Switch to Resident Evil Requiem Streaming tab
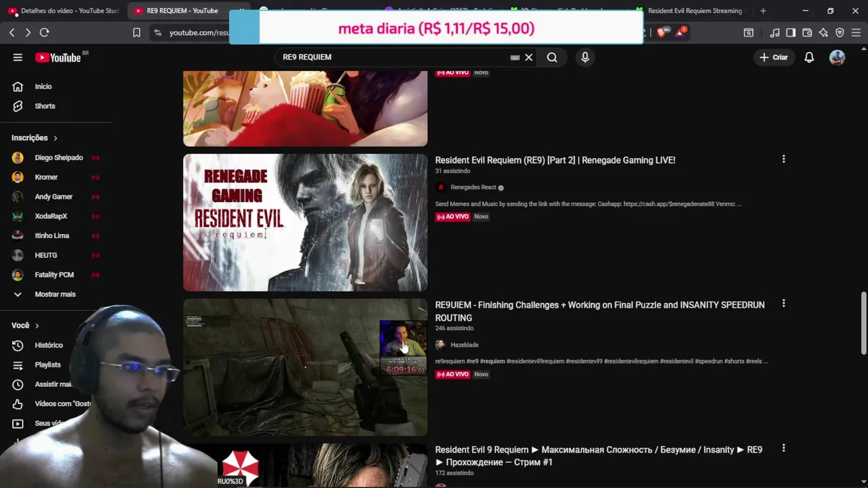Viewport: 868px width, 488px height. (691, 11)
